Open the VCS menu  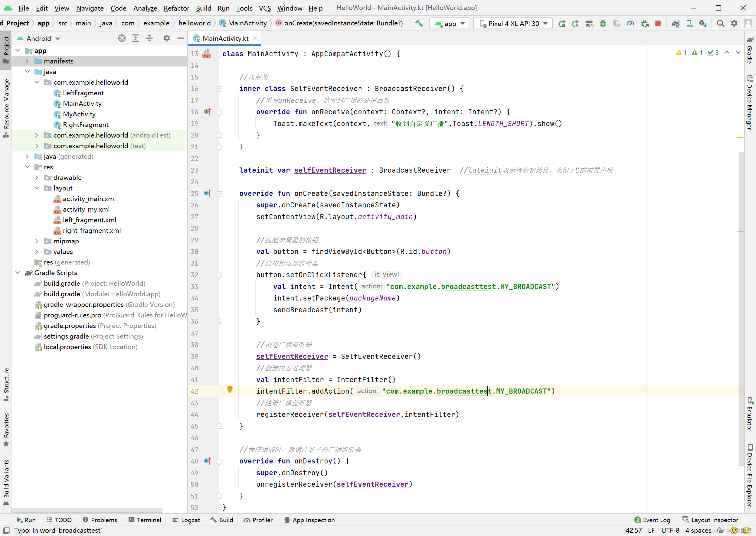click(x=264, y=8)
